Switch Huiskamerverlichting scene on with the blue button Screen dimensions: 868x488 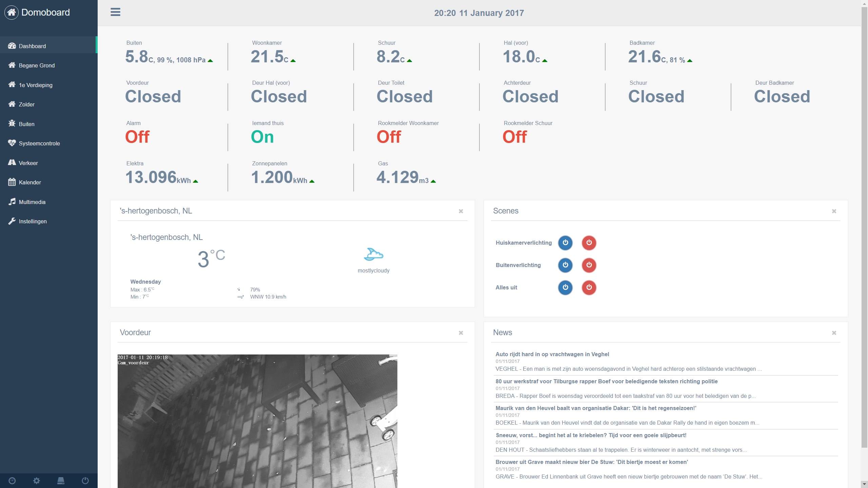click(x=565, y=243)
